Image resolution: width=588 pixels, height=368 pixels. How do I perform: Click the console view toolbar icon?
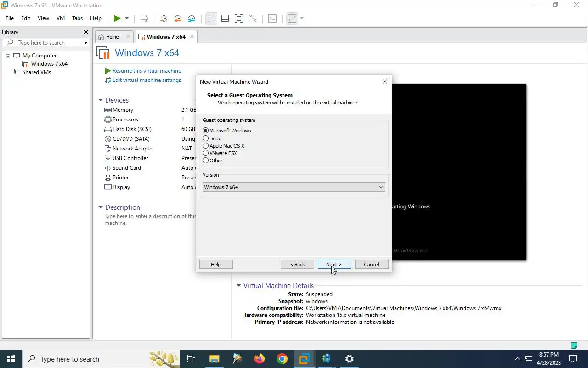coord(272,18)
